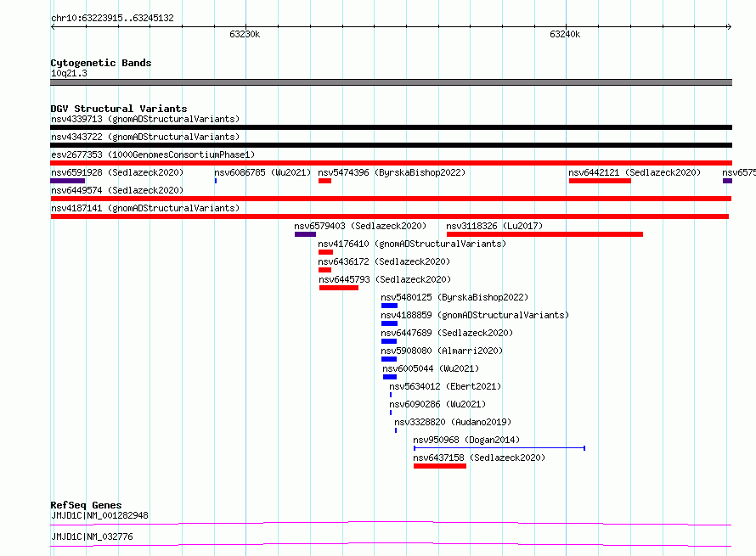The width and height of the screenshot is (756, 556).
Task: Open the nsv6445793 (Sedlazeck2020) label
Action: coord(386,279)
